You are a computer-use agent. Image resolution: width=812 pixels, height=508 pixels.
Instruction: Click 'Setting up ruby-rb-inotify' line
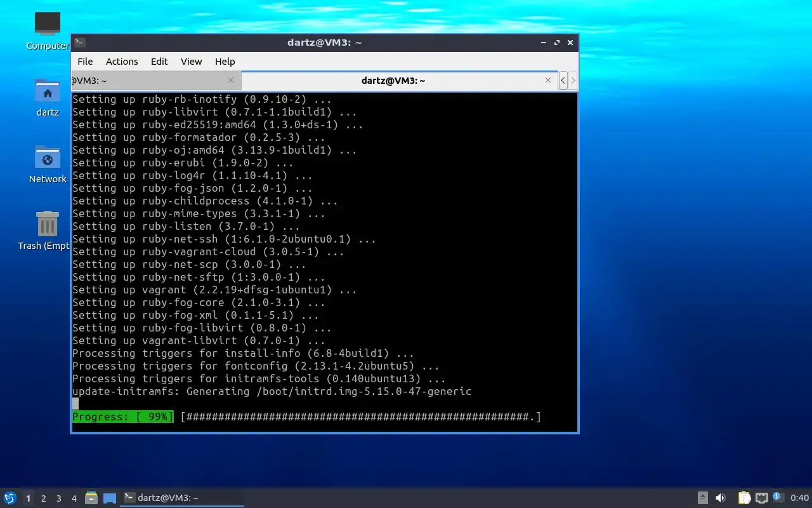tap(202, 99)
